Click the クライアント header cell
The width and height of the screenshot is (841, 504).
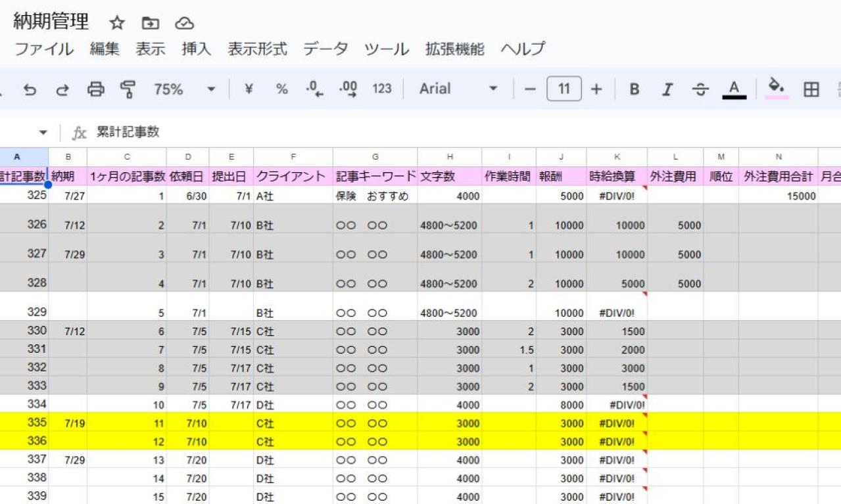[x=293, y=176]
